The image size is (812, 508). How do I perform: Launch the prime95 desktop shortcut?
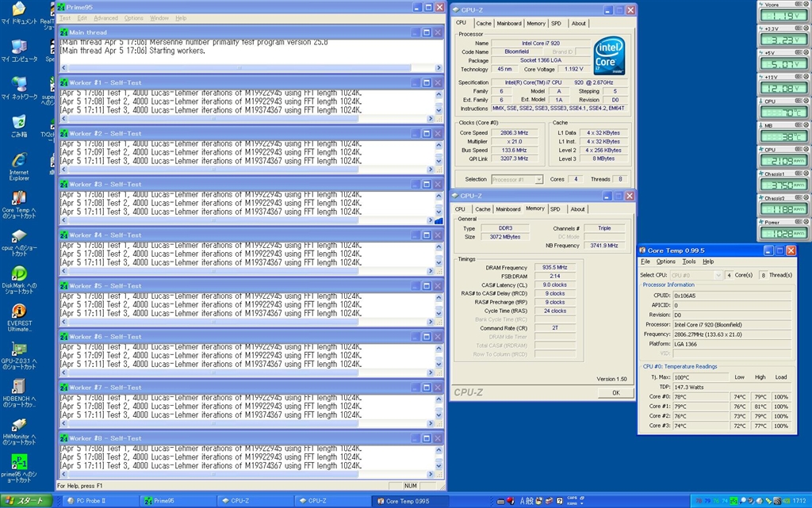point(18,462)
